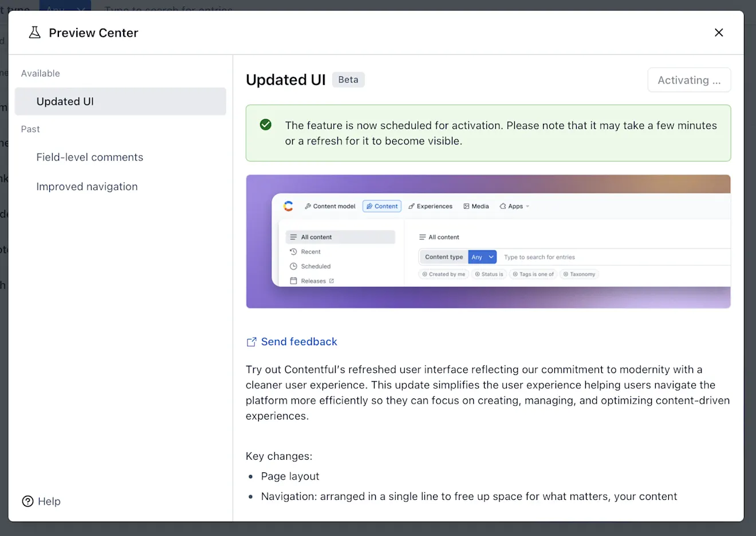Viewport: 756px width, 536px height.
Task: Click the Help question mark icon
Action: (27, 501)
